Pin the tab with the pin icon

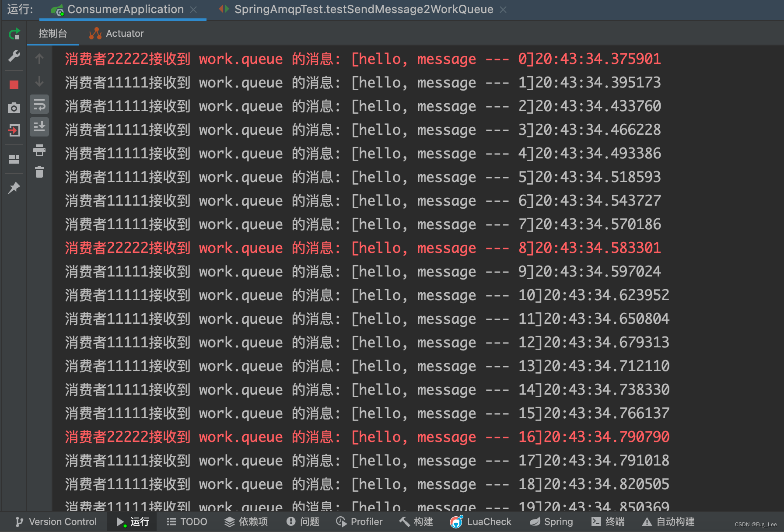pyautogui.click(x=14, y=188)
